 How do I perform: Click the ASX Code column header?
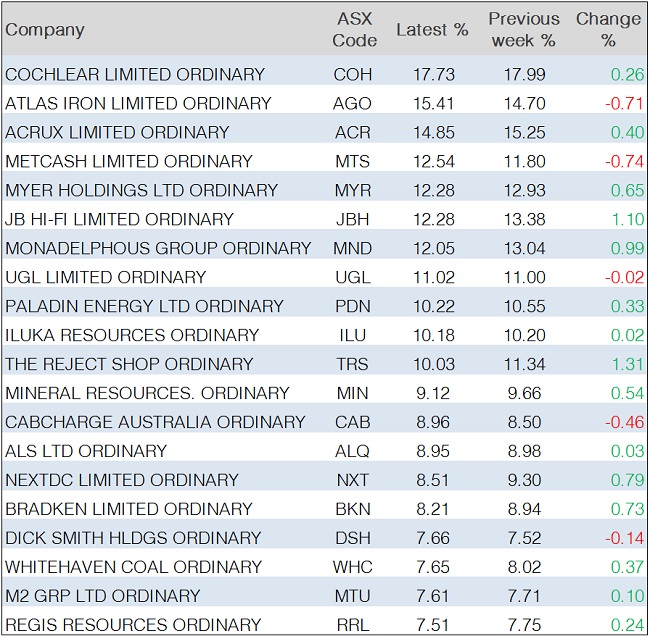[354, 30]
